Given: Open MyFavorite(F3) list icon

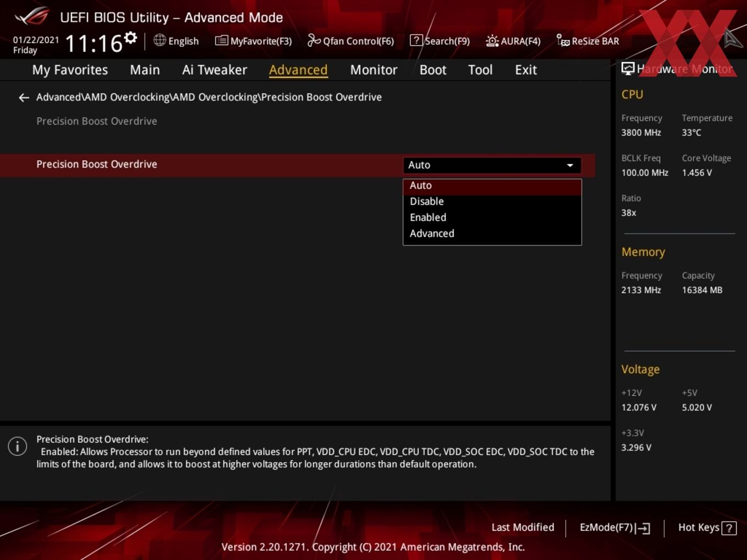Looking at the screenshot, I should [221, 41].
